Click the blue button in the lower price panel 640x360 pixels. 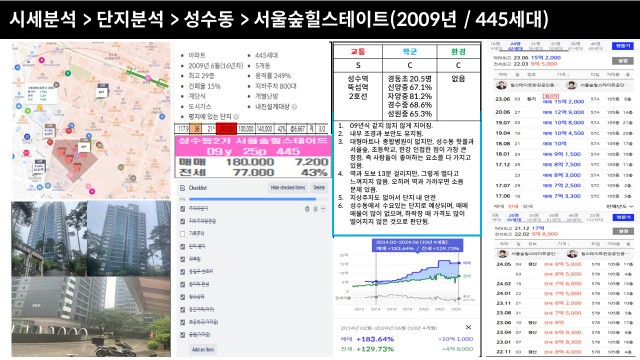click(x=623, y=217)
